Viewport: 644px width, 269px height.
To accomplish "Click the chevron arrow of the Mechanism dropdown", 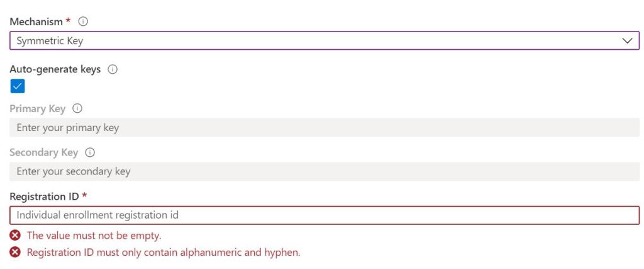I will pos(627,41).
